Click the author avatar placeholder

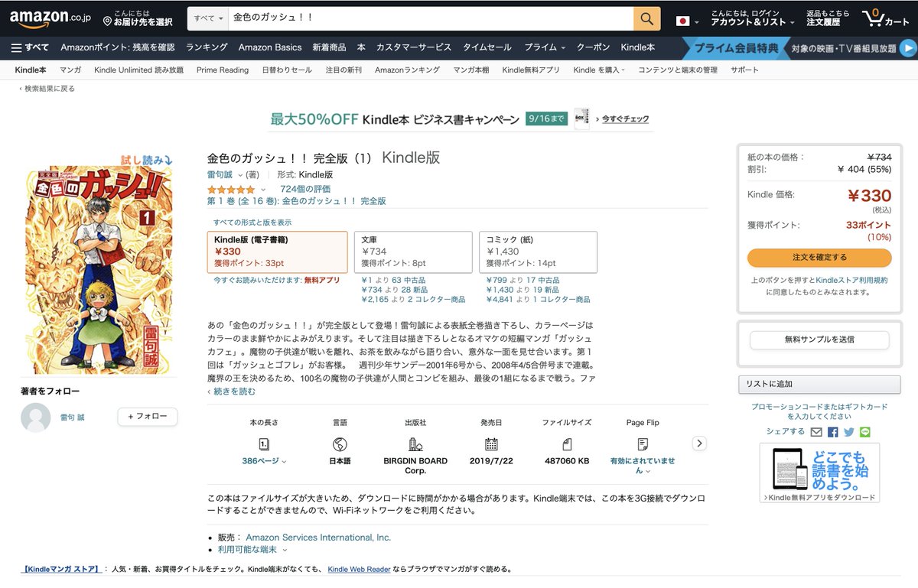[36, 417]
